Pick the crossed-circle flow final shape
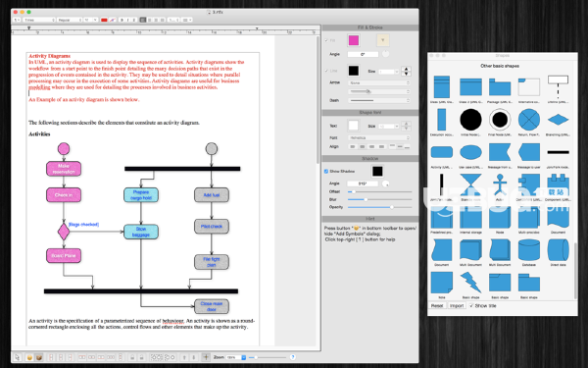 [529, 120]
